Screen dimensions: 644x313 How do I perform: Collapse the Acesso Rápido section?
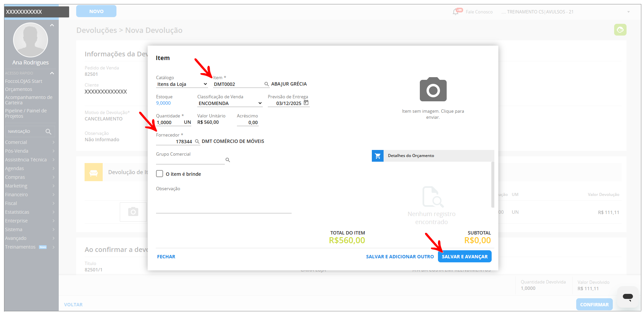click(x=52, y=73)
